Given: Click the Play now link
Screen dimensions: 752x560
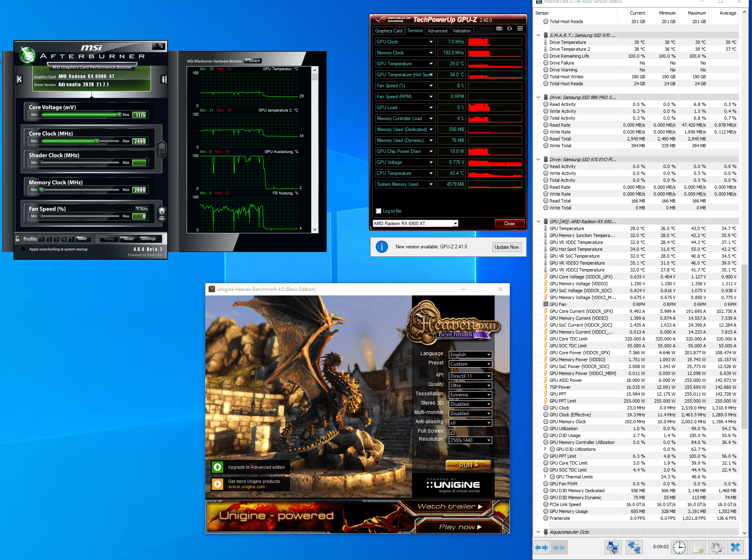Looking at the screenshot, I should click(x=460, y=527).
